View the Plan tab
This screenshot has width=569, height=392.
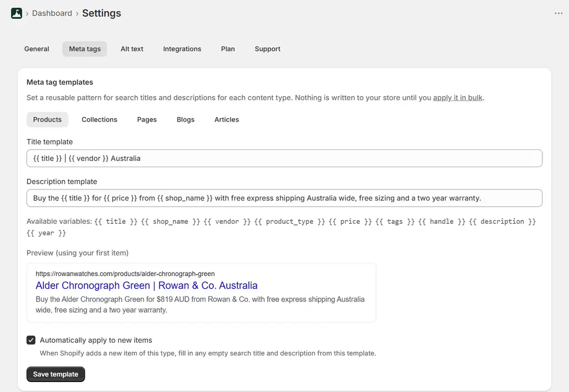click(228, 49)
